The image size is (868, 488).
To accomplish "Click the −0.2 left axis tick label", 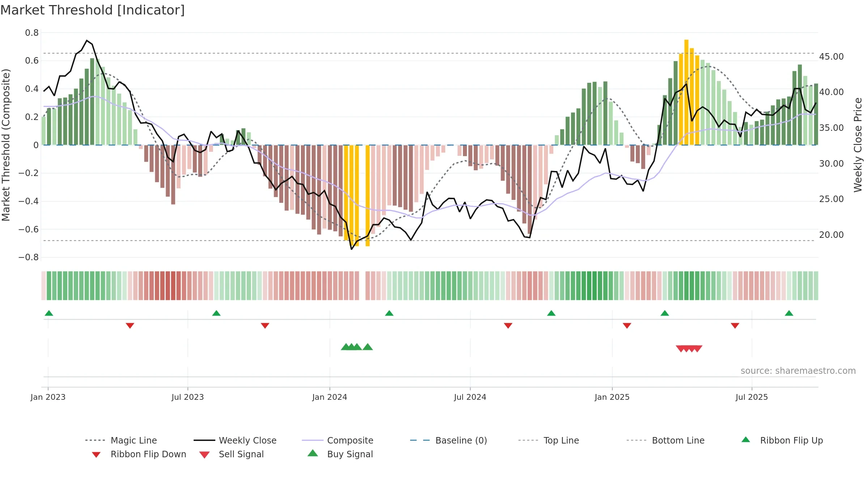I will pos(29,173).
